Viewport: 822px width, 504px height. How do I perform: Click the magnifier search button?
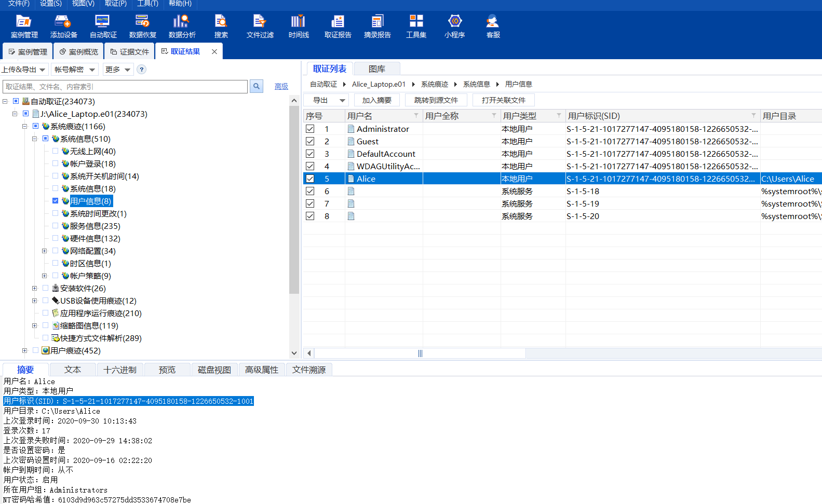tap(257, 86)
